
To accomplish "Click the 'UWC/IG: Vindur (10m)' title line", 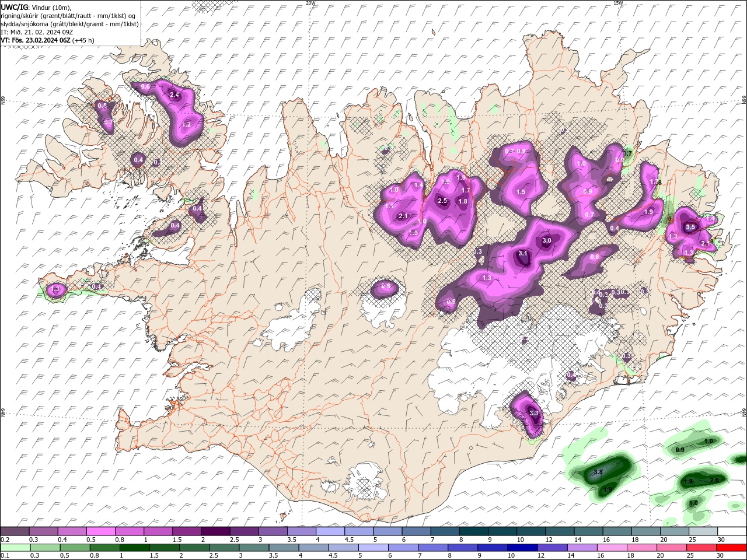I will coord(36,7).
